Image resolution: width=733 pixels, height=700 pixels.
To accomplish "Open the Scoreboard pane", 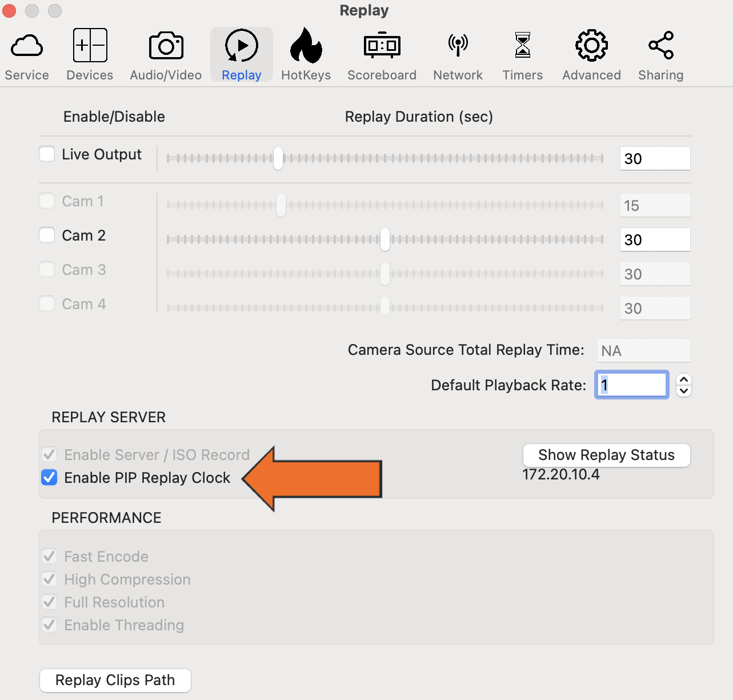I will click(382, 55).
